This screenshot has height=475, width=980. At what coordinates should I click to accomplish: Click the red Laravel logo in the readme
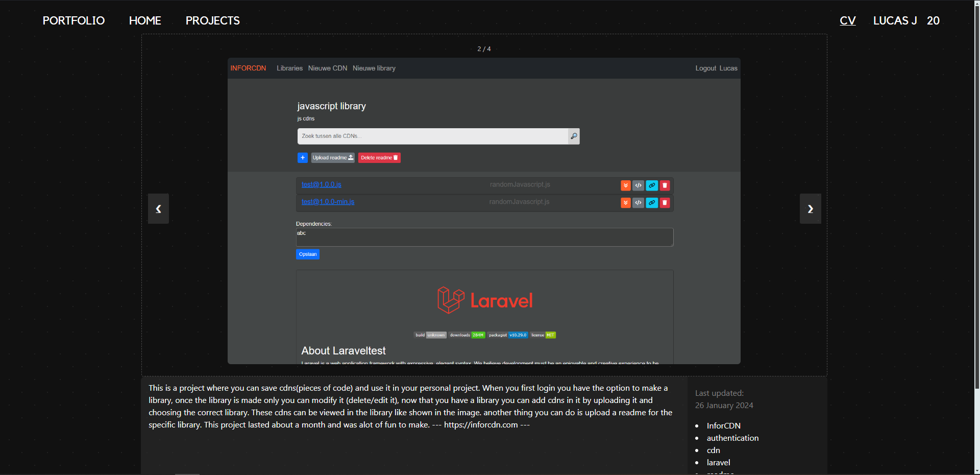(484, 300)
